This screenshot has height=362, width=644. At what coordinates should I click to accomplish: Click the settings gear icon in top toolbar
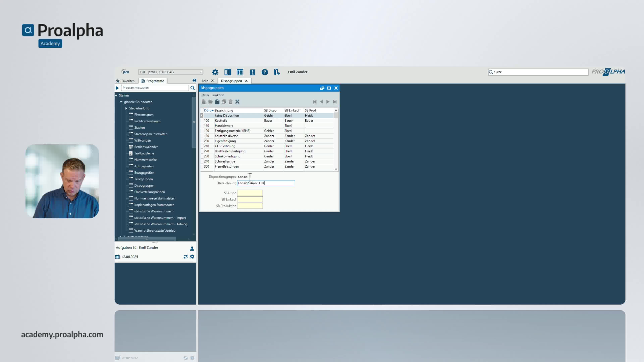point(215,72)
